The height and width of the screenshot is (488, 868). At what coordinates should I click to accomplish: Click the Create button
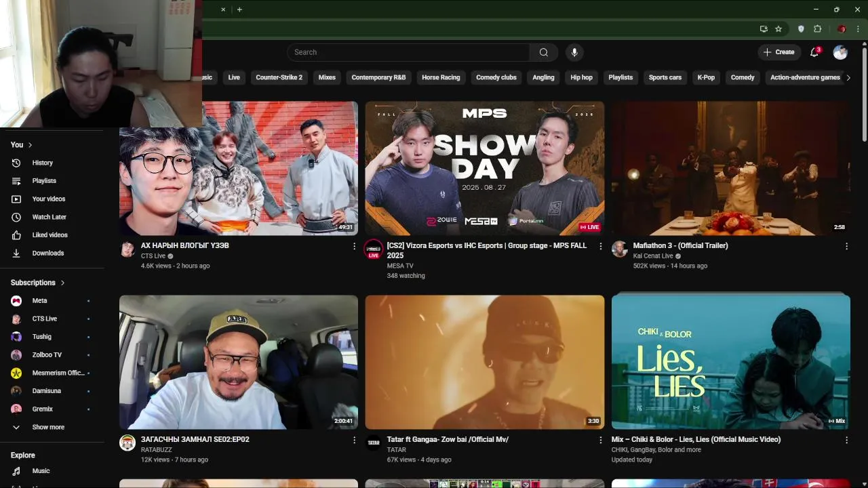(x=778, y=52)
